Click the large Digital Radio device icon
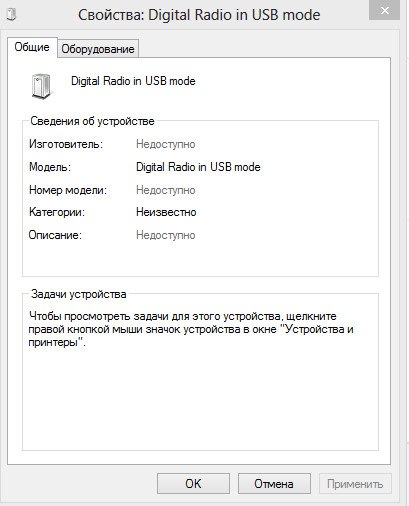This screenshot has width=409, height=506. click(x=41, y=86)
